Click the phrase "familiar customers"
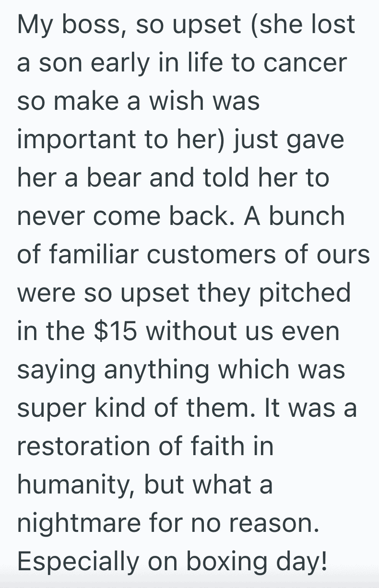The image size is (379, 588). [x=169, y=254]
